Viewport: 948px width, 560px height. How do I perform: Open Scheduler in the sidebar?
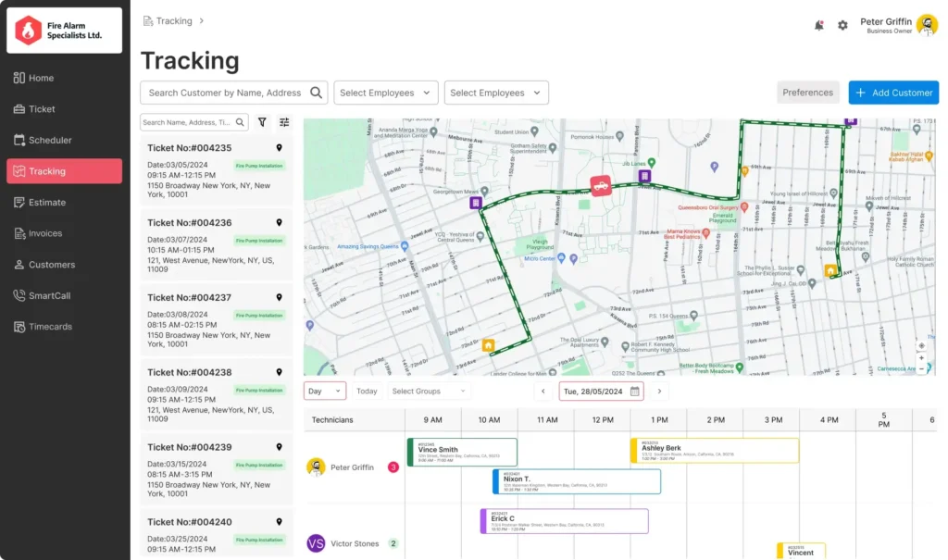pos(64,141)
